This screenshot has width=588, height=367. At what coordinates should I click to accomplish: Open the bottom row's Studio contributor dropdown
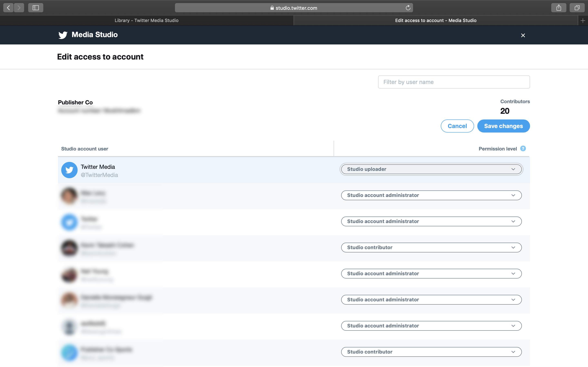click(x=431, y=352)
